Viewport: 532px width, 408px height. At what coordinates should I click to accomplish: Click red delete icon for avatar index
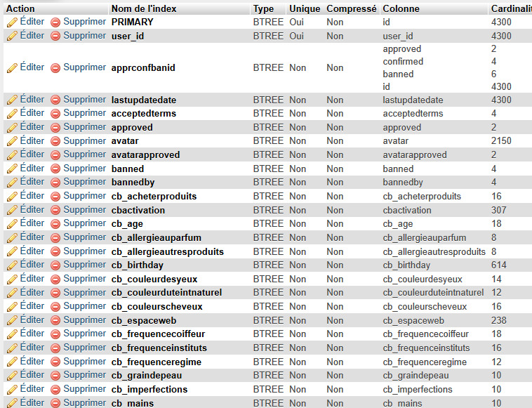[x=55, y=141]
